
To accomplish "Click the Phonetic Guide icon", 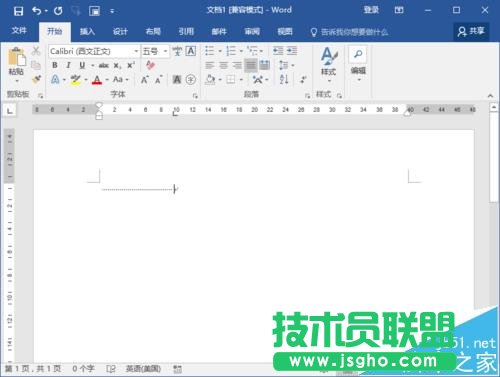I will (x=177, y=51).
